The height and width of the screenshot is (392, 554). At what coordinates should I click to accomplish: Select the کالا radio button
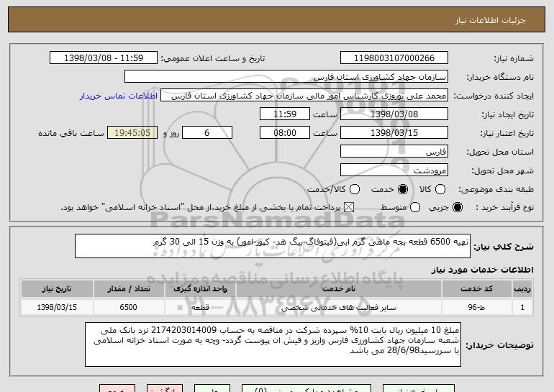(x=440, y=189)
